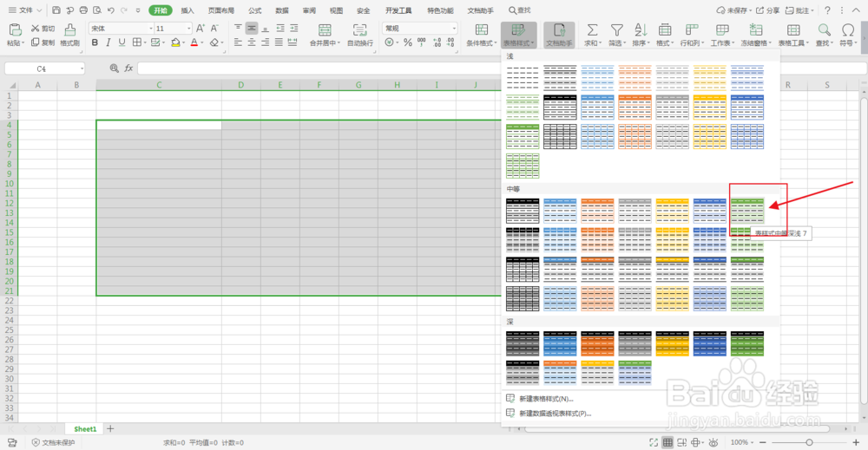The image size is (868, 450).
Task: Add a new sheet with plus button
Action: tap(110, 428)
